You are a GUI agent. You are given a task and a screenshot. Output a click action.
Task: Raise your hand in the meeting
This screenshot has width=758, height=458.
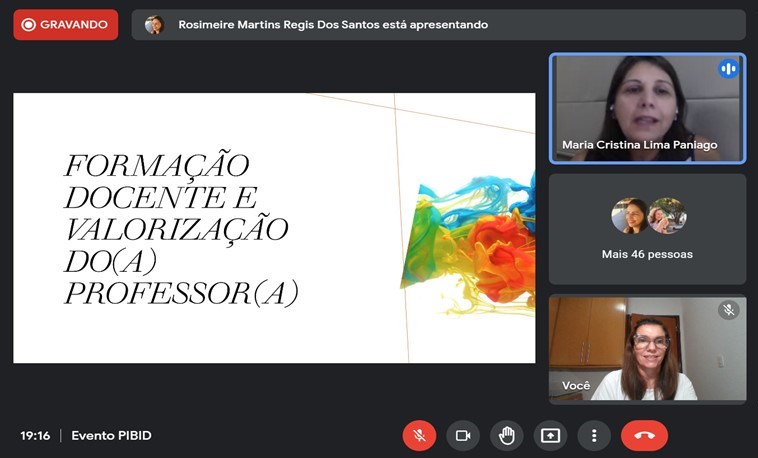507,436
